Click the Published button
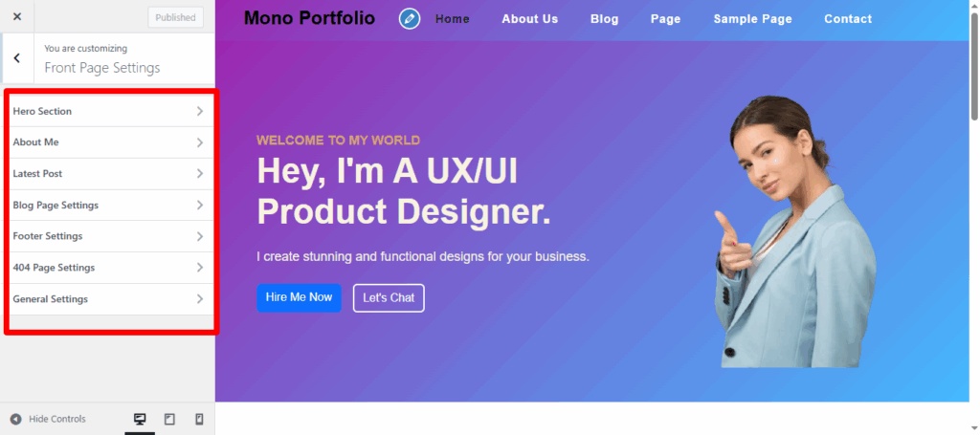Image resolution: width=980 pixels, height=435 pixels. [x=176, y=17]
